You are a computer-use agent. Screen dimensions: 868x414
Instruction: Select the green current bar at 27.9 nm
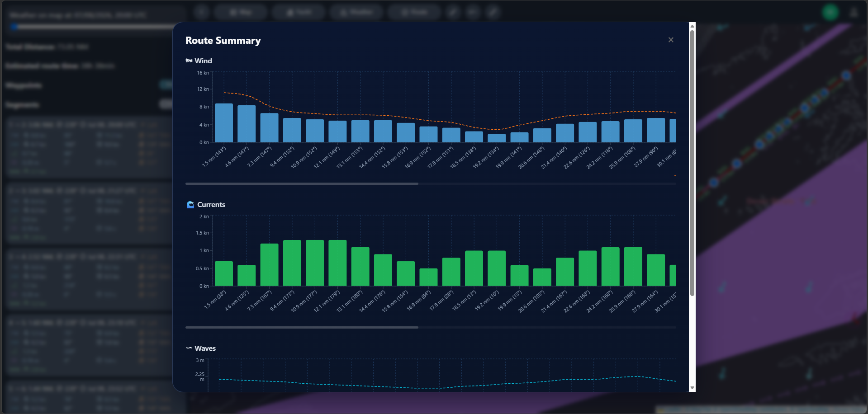tap(656, 270)
